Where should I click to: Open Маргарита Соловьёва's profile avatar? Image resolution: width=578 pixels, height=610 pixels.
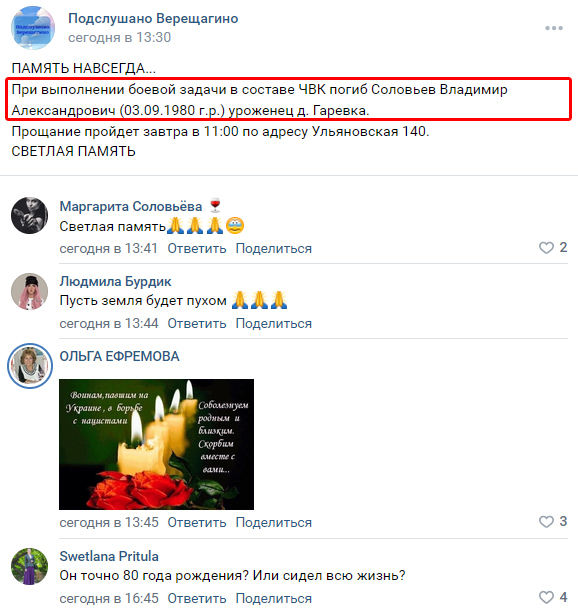[30, 215]
